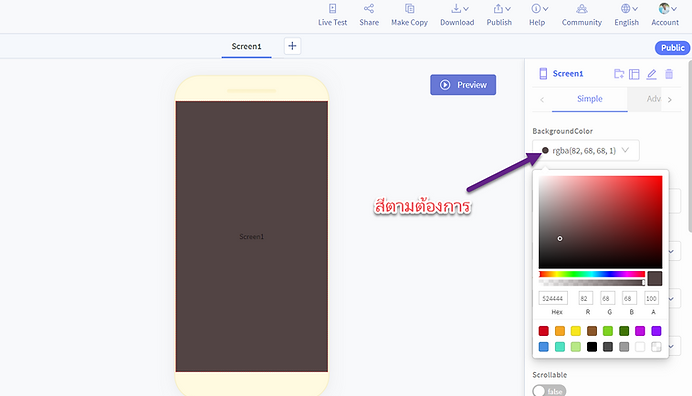Click the Preview button
Screen dimensions: 692x396
463,85
